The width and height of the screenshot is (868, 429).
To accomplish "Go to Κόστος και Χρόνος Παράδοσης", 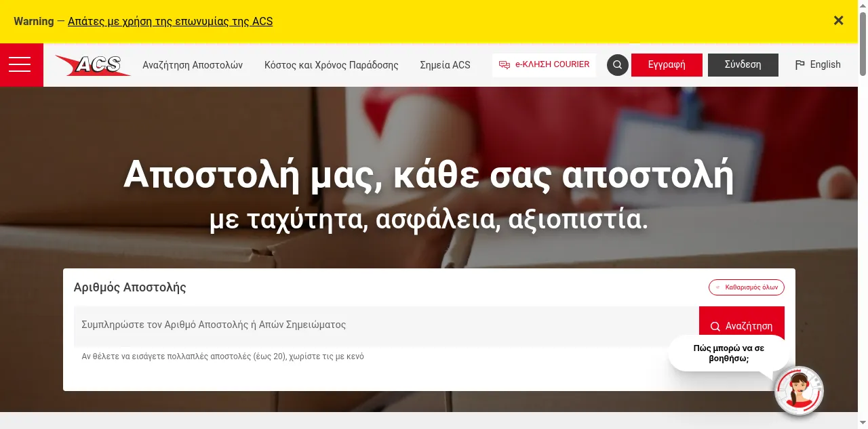I will coord(331,65).
